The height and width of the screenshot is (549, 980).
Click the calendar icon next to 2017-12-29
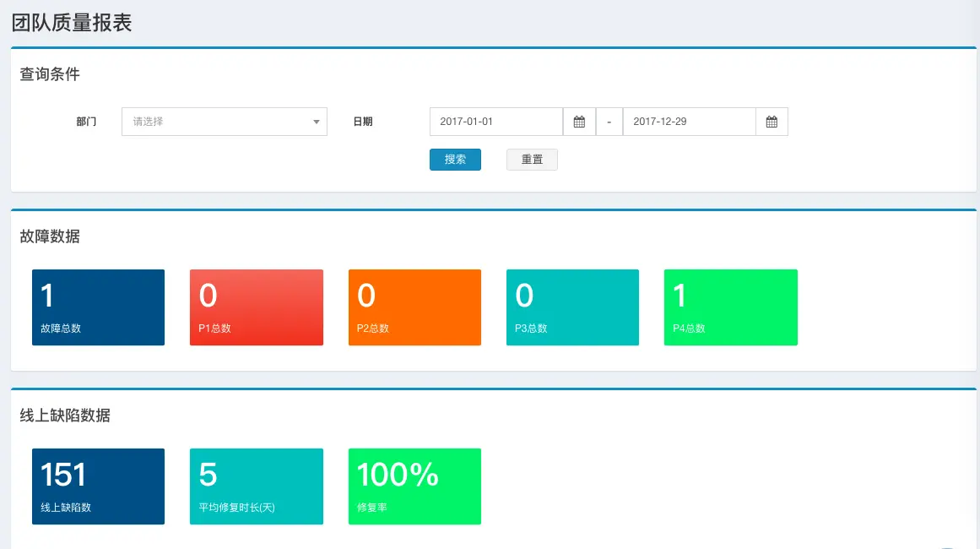(772, 121)
